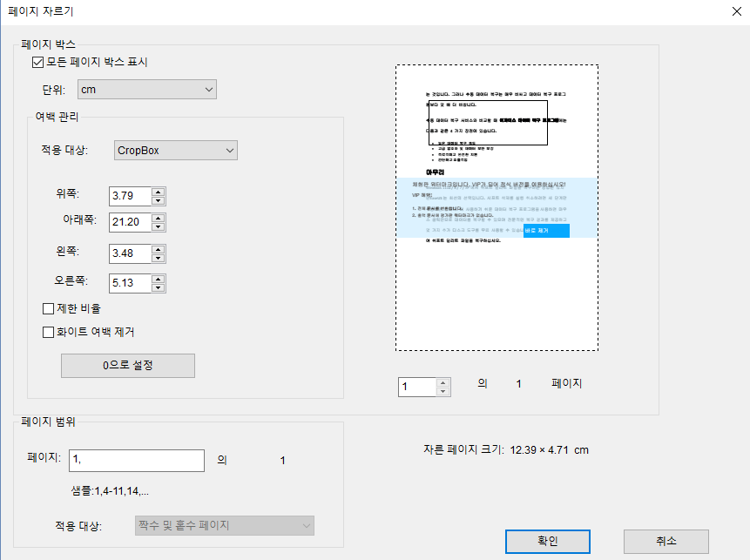
Task: Uncheck 모든 페이지 박스 표시 checkbox
Action: tap(37, 62)
